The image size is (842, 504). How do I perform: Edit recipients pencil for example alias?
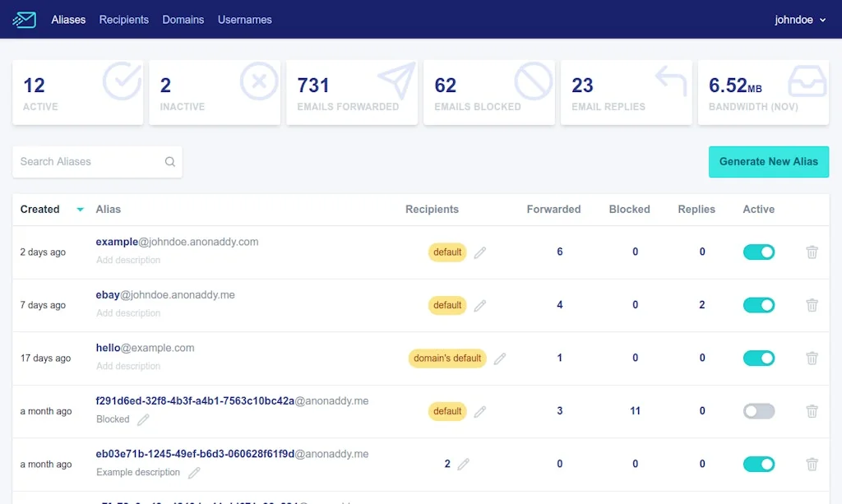(480, 252)
